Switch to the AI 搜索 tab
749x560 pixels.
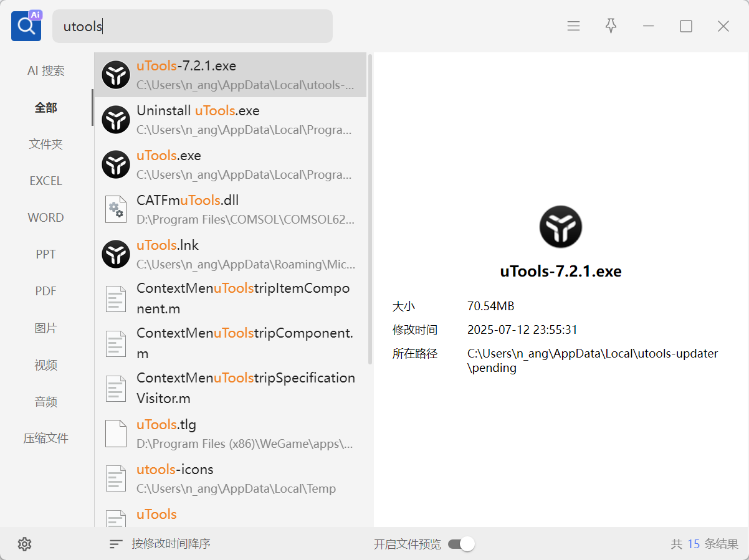pos(46,71)
